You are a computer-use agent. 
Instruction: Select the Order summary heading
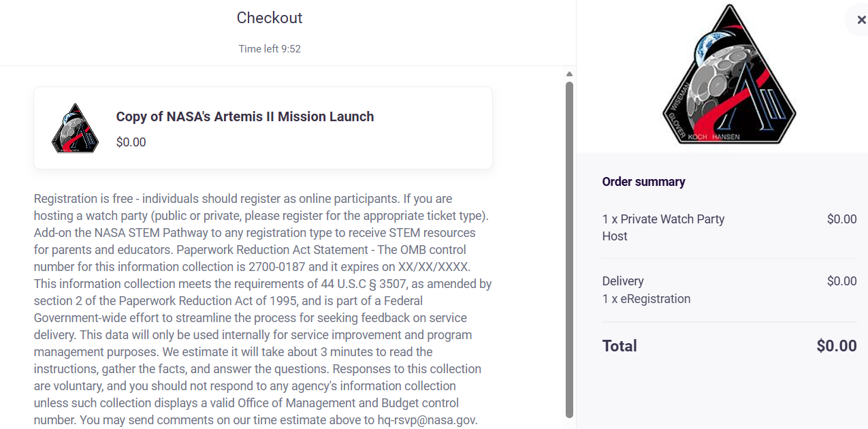643,182
